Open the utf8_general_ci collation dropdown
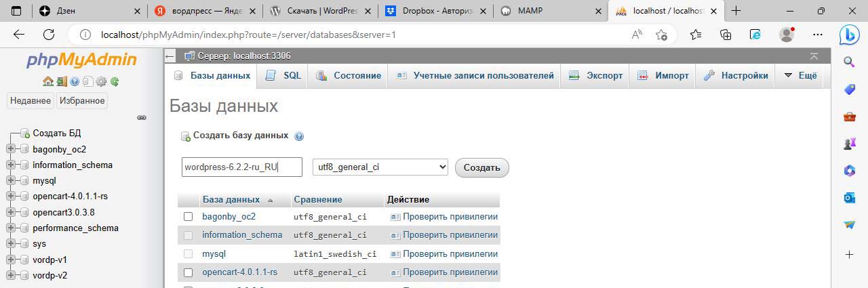The height and width of the screenshot is (288, 868). (380, 167)
